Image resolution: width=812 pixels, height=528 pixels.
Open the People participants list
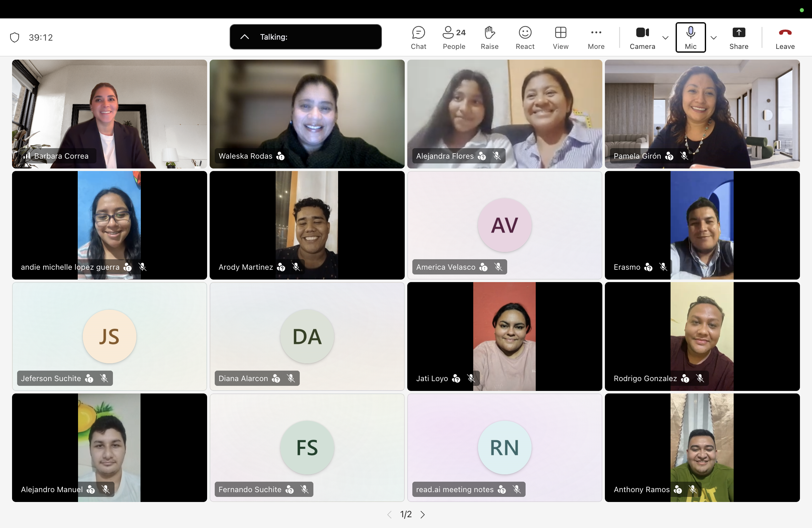[x=454, y=37]
